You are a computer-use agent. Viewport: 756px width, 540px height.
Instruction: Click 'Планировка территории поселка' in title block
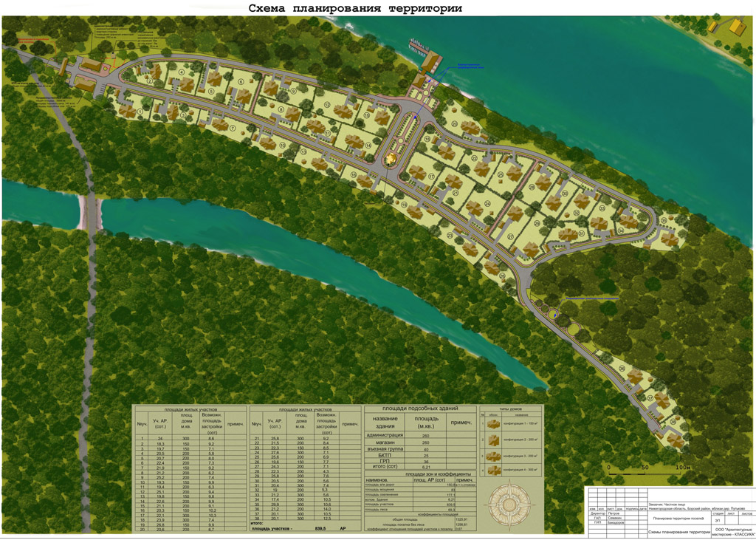(679, 519)
